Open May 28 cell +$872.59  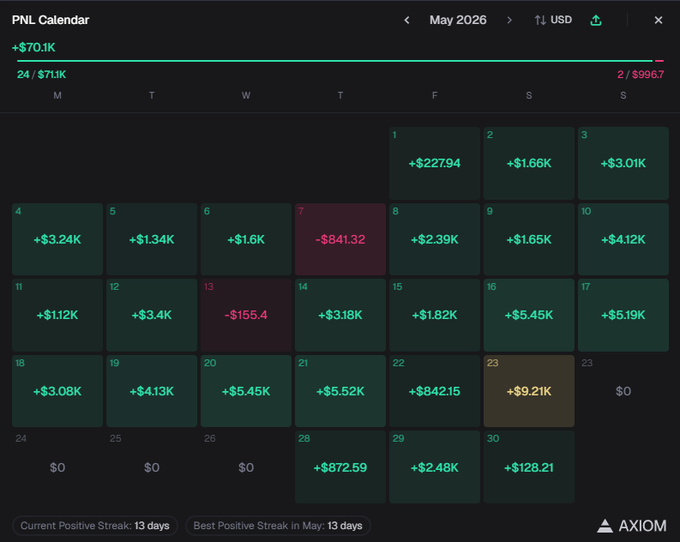click(x=340, y=467)
